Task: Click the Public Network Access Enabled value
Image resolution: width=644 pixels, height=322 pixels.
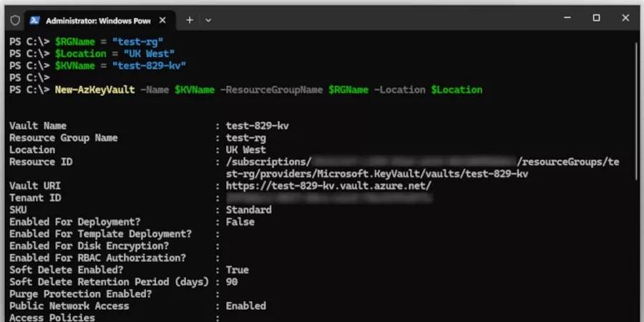Action: pyautogui.click(x=245, y=306)
